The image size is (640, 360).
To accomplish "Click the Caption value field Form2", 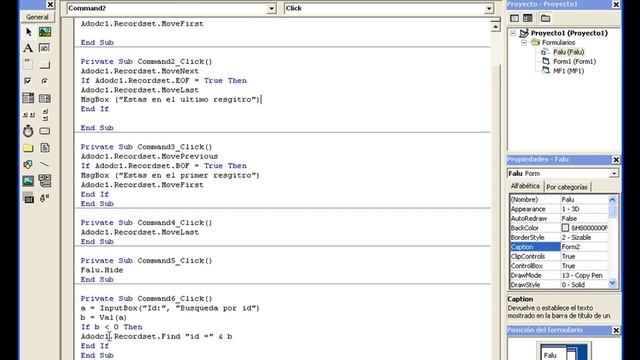I will 584,247.
